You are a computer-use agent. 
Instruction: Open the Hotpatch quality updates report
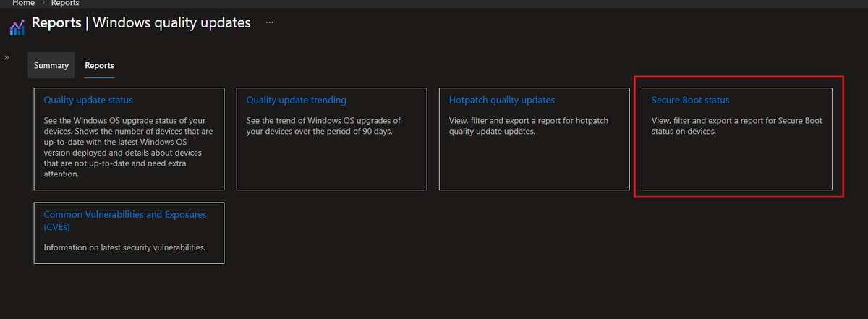[501, 100]
